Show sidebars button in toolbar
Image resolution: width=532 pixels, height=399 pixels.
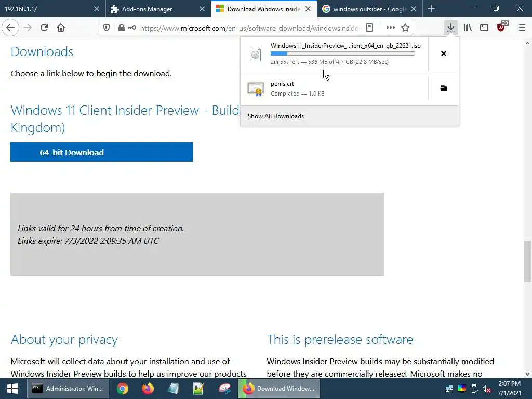click(x=484, y=28)
